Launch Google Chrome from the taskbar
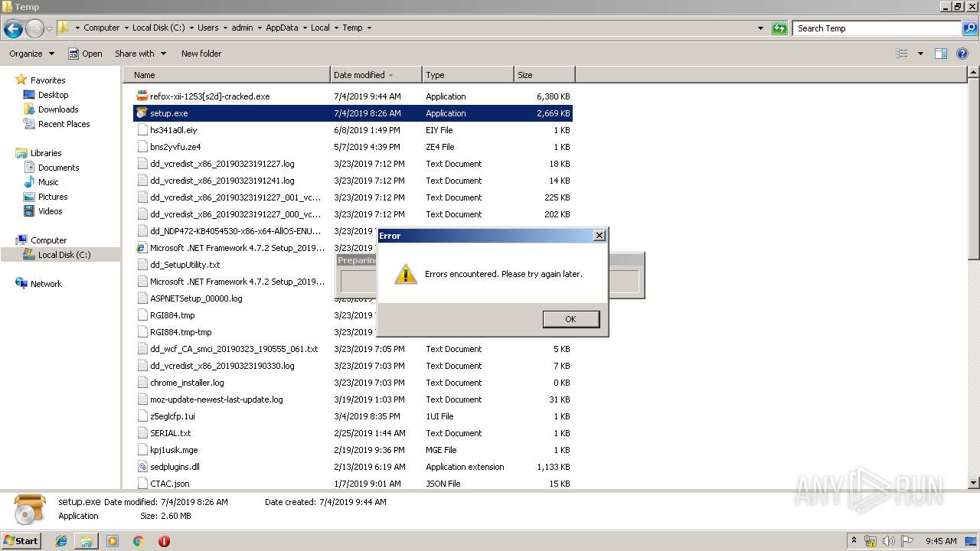This screenshot has height=551, width=980. (x=138, y=541)
